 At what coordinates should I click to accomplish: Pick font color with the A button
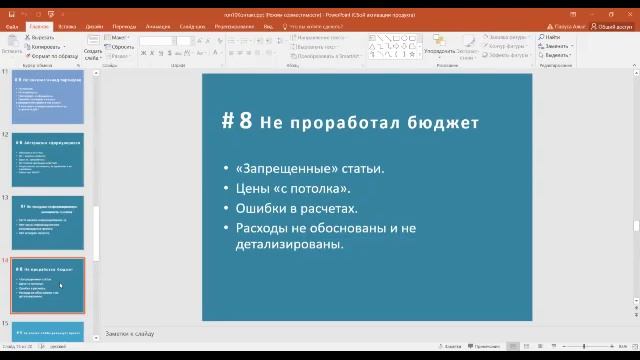215,53
